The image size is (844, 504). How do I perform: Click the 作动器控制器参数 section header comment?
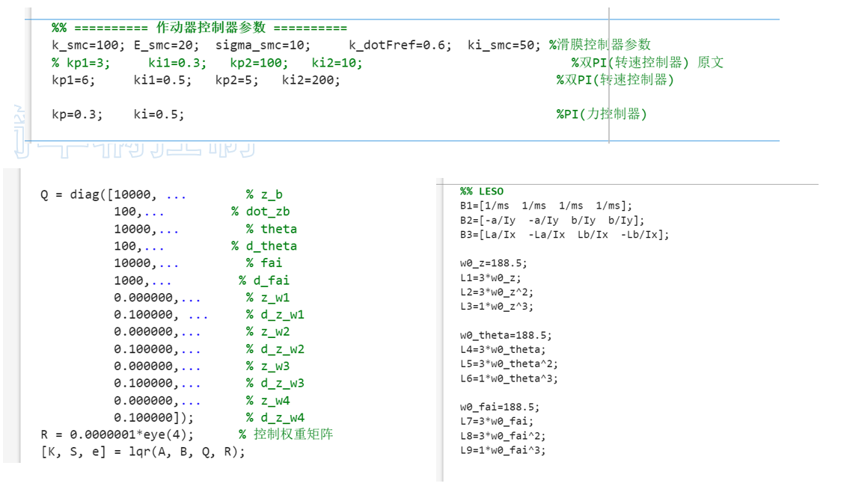tap(199, 28)
